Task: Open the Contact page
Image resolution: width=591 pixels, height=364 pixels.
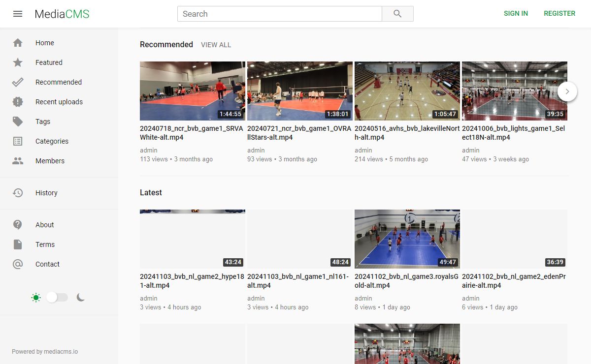Action: (x=59, y=264)
